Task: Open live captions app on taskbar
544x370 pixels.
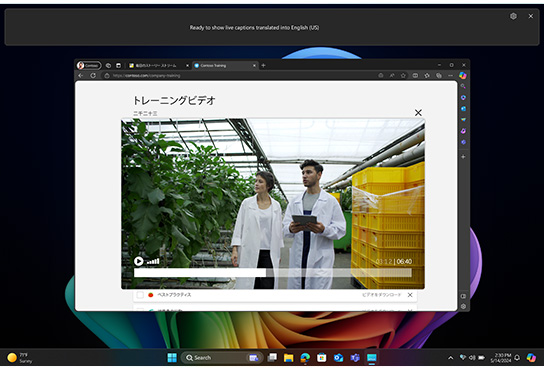Action: 372,358
